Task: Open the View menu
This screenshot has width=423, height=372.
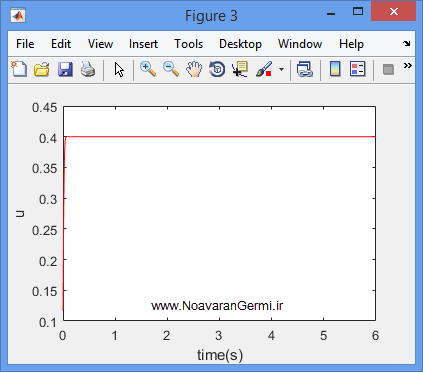Action: 100,44
